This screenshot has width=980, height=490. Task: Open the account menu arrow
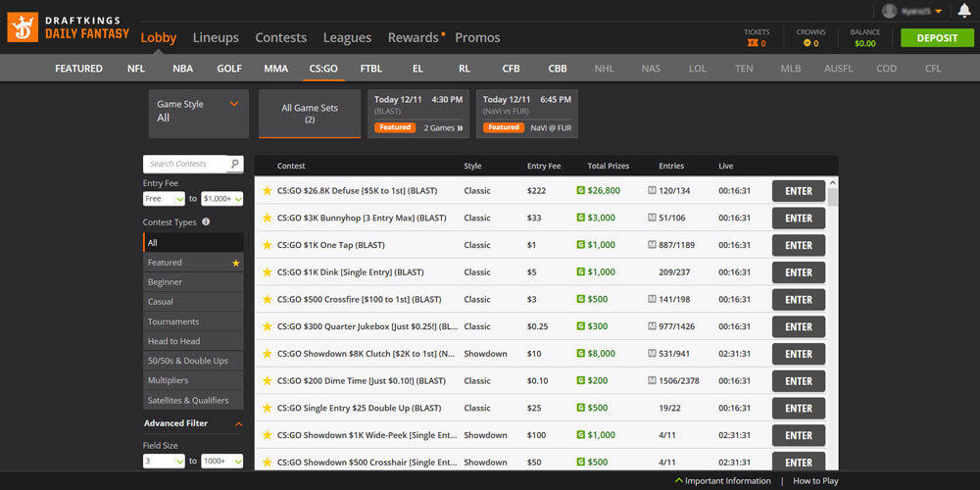coord(938,11)
